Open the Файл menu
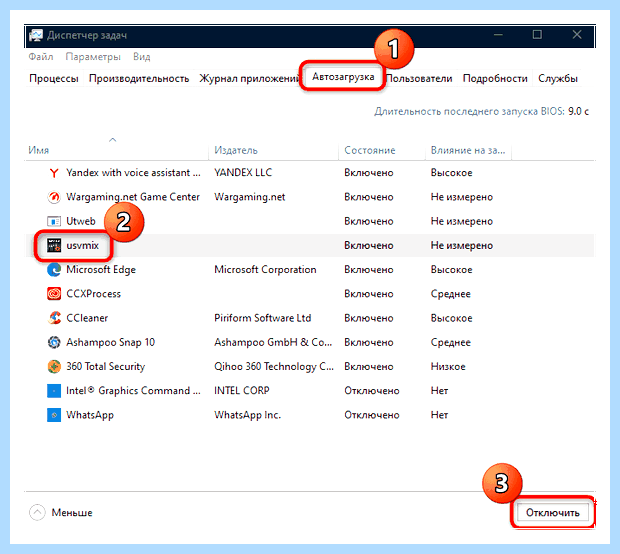This screenshot has height=554, width=620. click(41, 57)
